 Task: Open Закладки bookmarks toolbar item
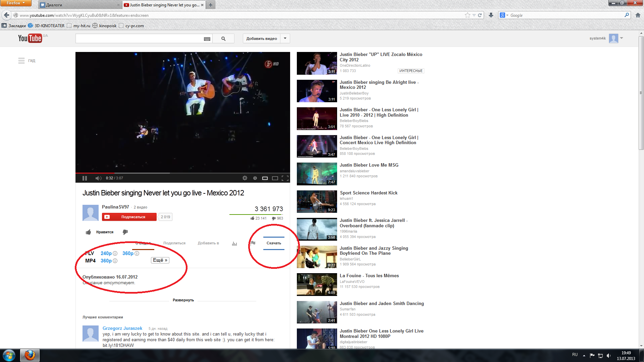[14, 26]
